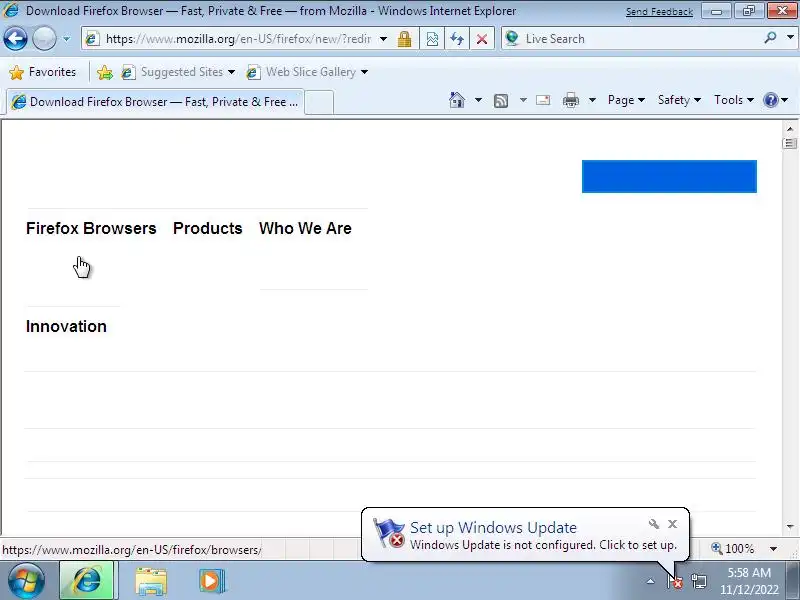Viewport: 800px width, 600px height.
Task: View the security lock icon report
Action: [x=405, y=39]
